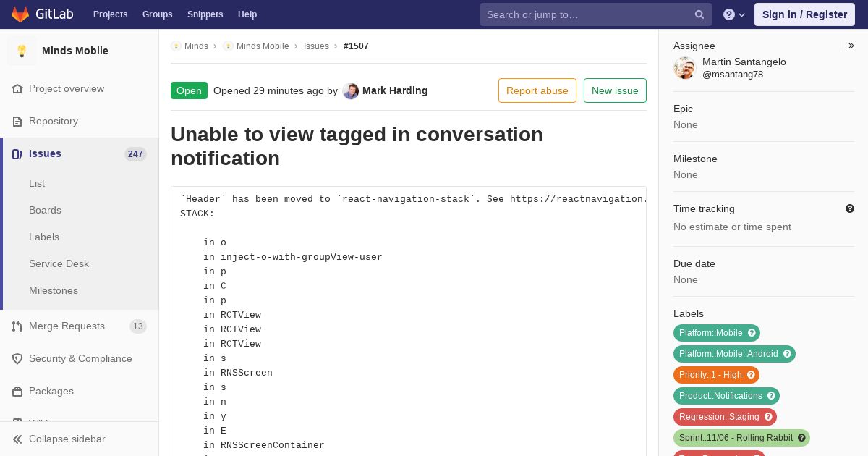Click the issue title heading
The width and height of the screenshot is (868, 456).
[x=357, y=146]
